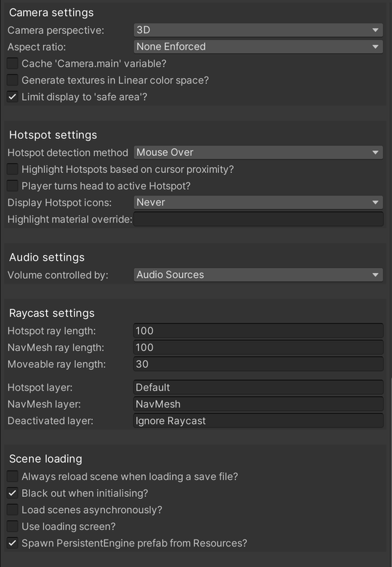Open the Aspect ratio dropdown
The image size is (392, 567).
pos(258,47)
